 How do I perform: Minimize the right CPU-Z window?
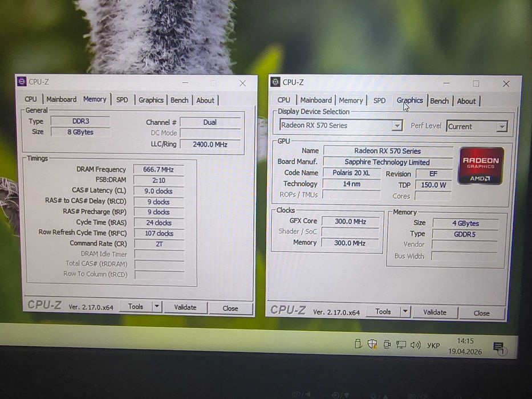(446, 83)
